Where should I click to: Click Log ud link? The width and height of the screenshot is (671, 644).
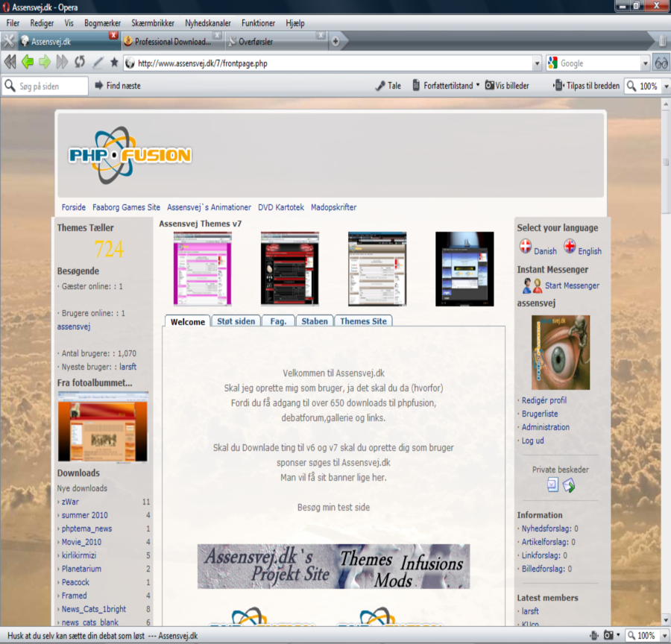[532, 441]
